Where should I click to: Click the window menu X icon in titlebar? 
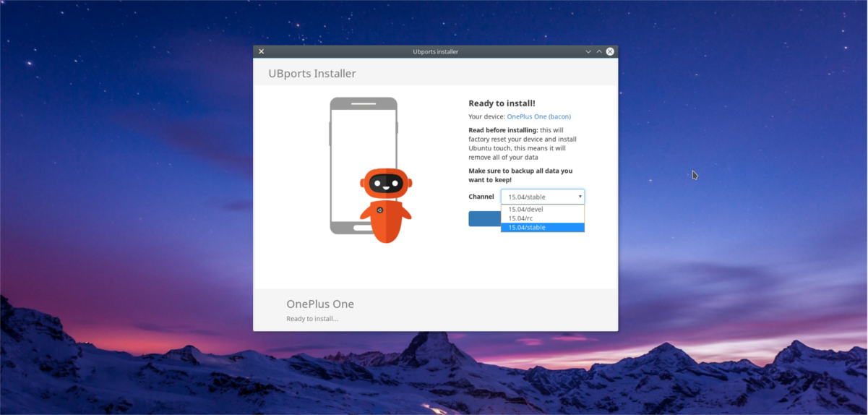(262, 51)
